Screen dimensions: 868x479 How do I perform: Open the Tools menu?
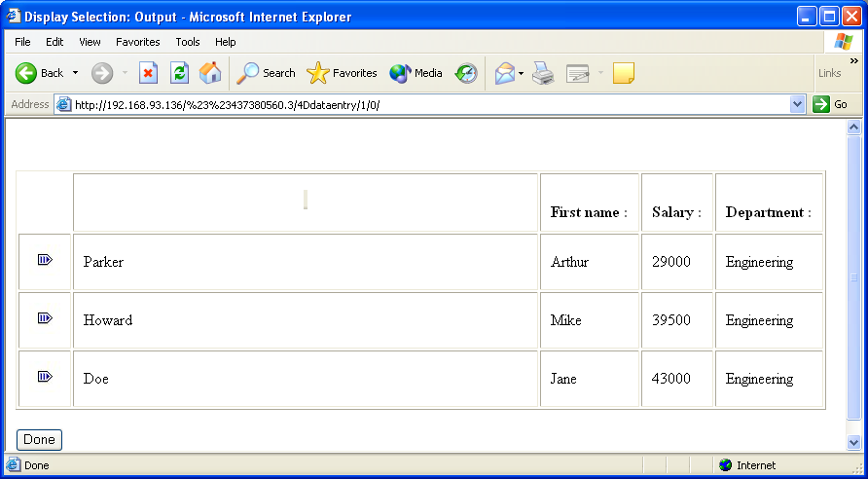tap(188, 42)
